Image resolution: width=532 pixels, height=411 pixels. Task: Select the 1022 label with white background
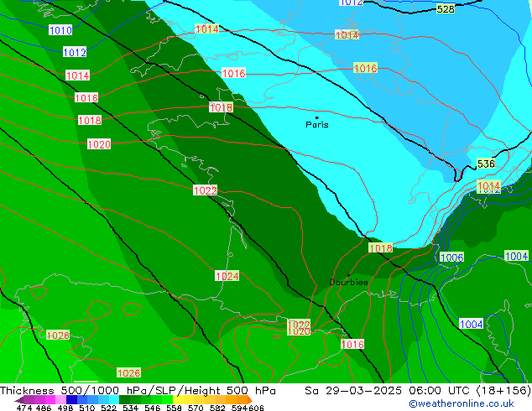point(205,190)
